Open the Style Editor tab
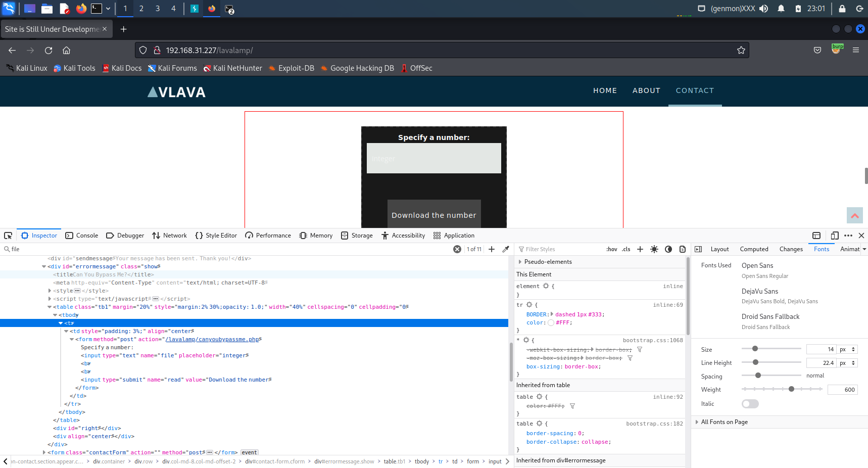868x468 pixels. 216,236
